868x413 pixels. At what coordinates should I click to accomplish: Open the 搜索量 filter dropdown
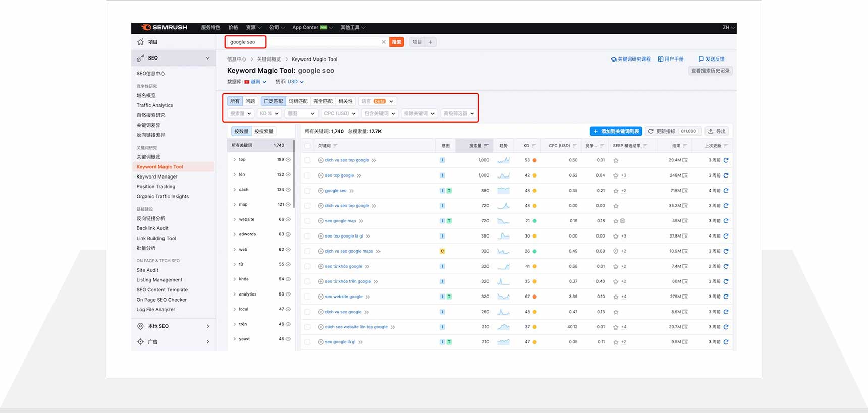[x=240, y=113]
